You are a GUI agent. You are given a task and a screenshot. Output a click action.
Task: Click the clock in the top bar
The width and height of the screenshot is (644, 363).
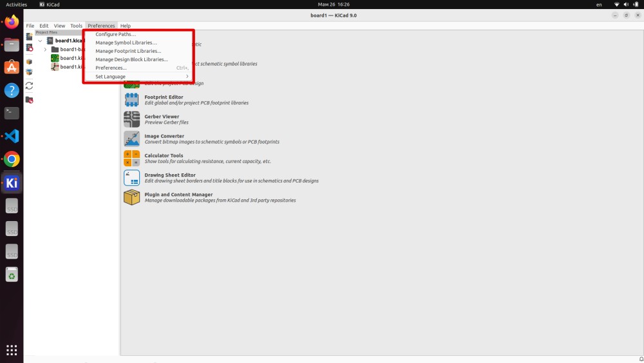pyautogui.click(x=334, y=5)
